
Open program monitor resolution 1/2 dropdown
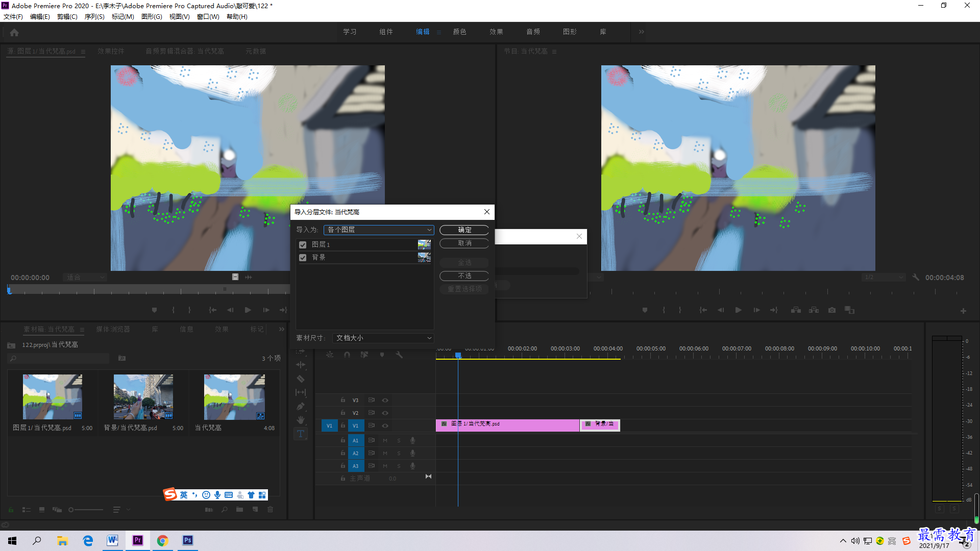884,278
